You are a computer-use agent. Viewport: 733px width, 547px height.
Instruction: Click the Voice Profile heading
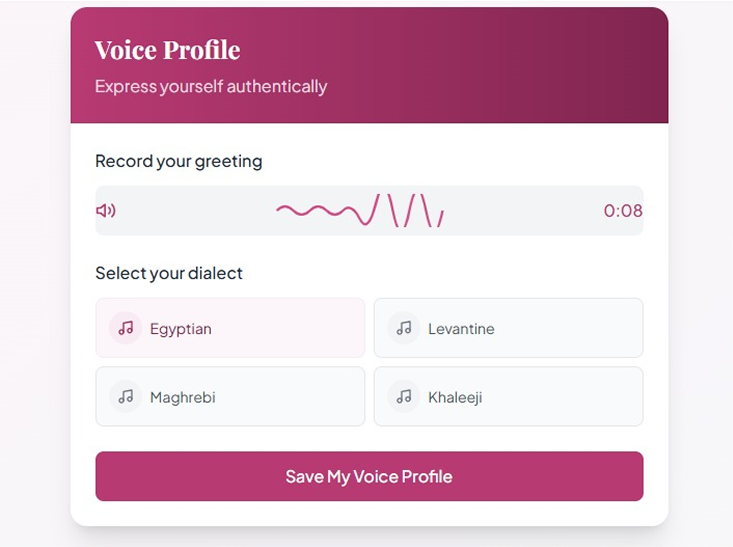(x=167, y=50)
